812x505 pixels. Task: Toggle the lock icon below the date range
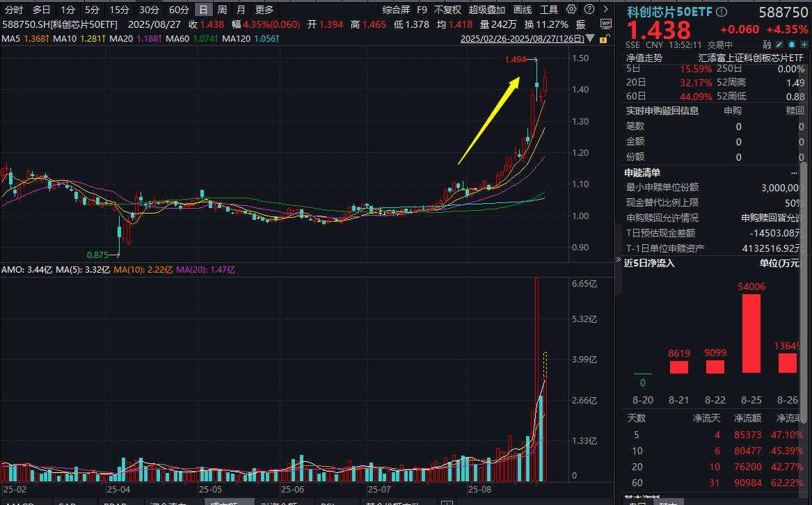pyautogui.click(x=604, y=39)
